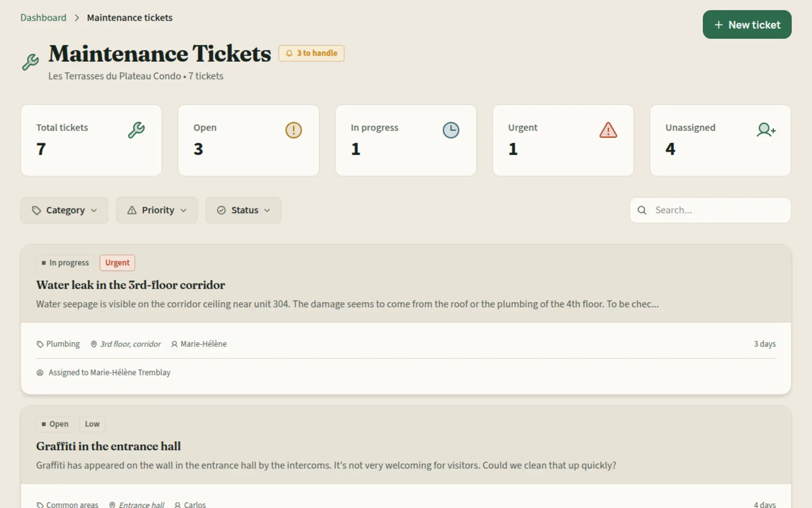Click the exclamation circle icon in Open card
This screenshot has height=508, width=812.
[x=294, y=130]
